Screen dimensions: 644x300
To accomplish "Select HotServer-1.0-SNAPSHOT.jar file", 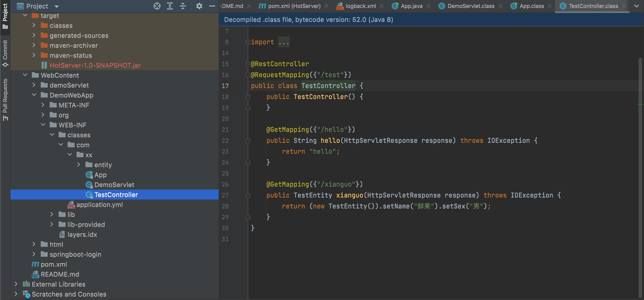I will click(x=95, y=65).
